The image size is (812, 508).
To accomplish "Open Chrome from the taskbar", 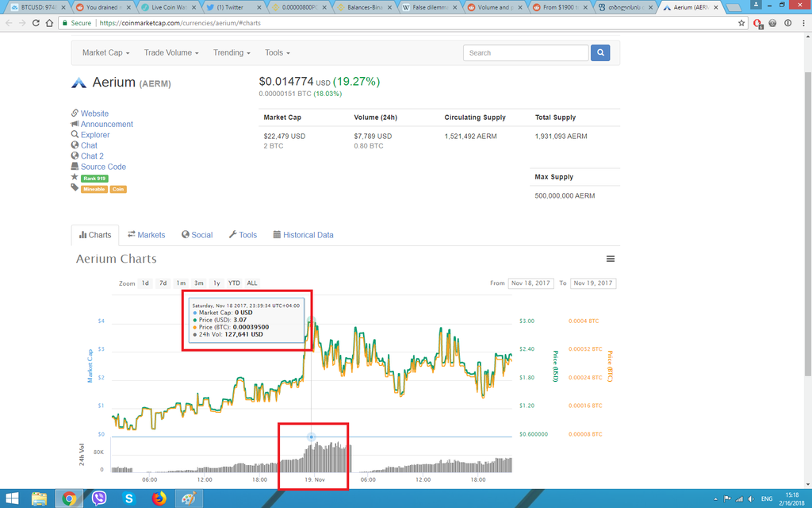I will pos(69,498).
